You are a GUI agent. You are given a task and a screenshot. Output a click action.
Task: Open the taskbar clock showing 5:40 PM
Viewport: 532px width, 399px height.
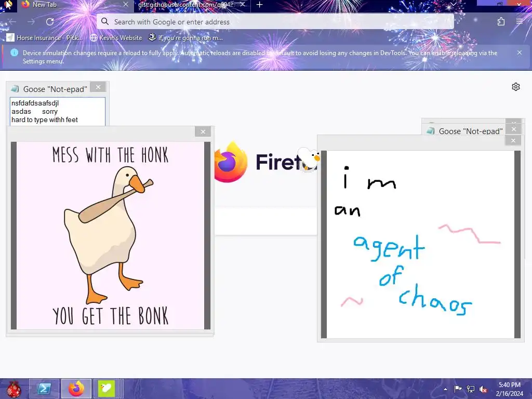click(x=509, y=389)
